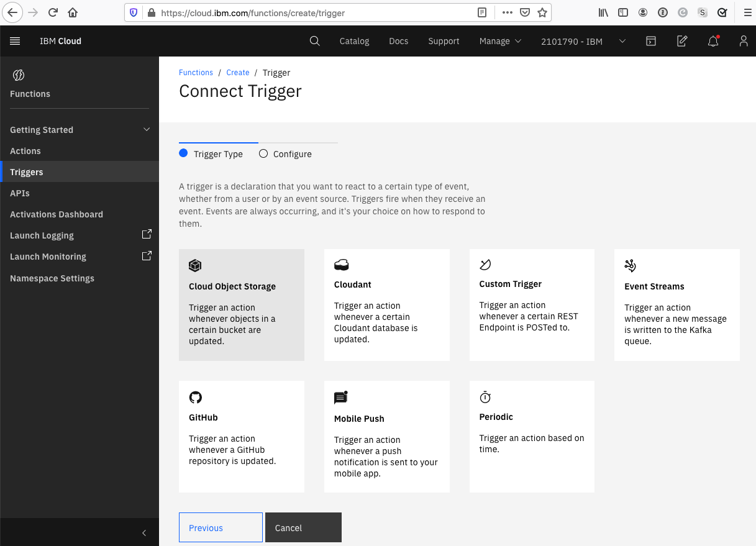Click the Cloud Object Storage cube icon
The image size is (756, 546).
195,266
